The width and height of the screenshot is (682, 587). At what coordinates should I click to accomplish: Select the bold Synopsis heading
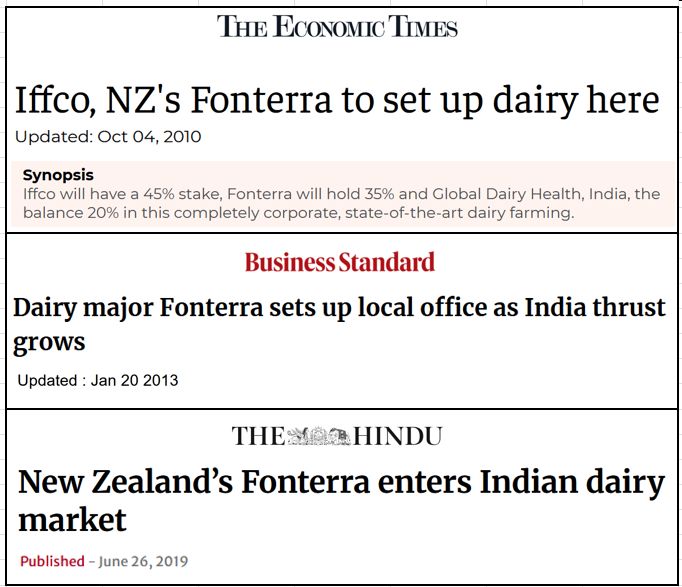point(58,175)
